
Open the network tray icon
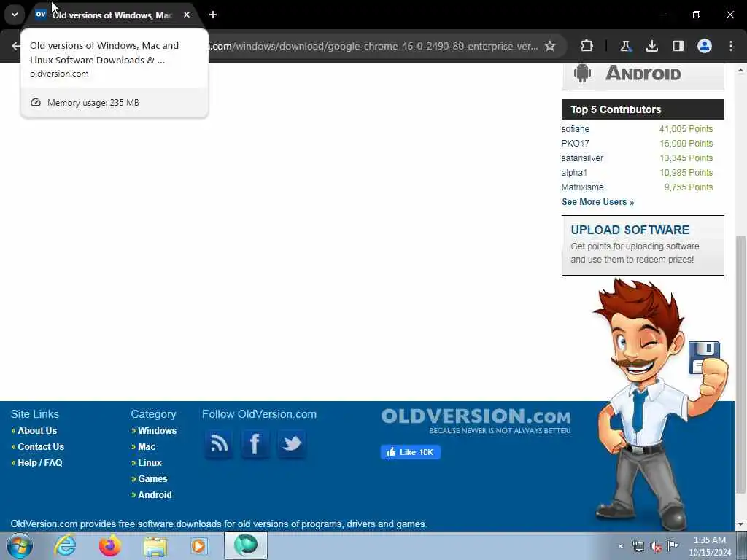coord(638,546)
